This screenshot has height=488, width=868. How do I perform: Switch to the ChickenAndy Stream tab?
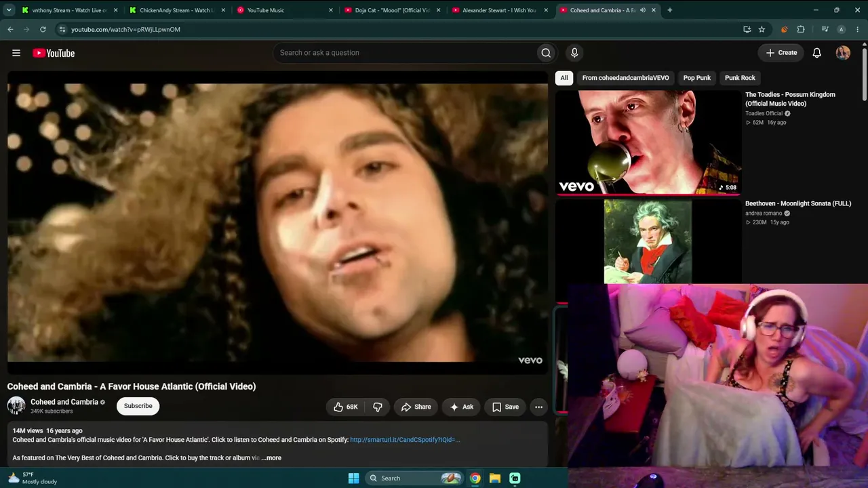(176, 10)
